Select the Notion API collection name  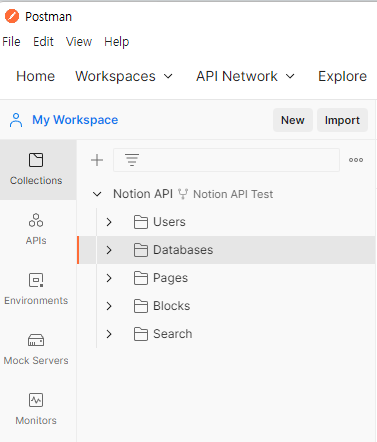pyautogui.click(x=143, y=194)
